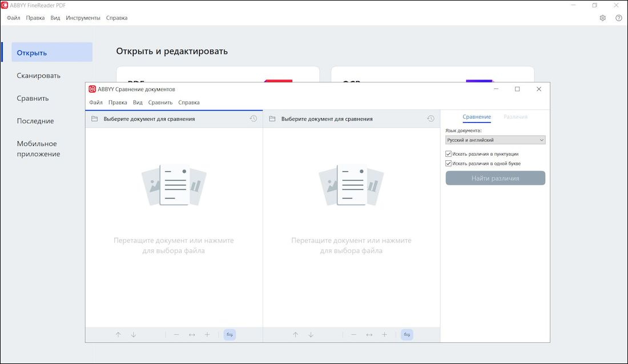Open 'Справка' menu in FineReader main window
The width and height of the screenshot is (628, 364).
[x=117, y=18]
